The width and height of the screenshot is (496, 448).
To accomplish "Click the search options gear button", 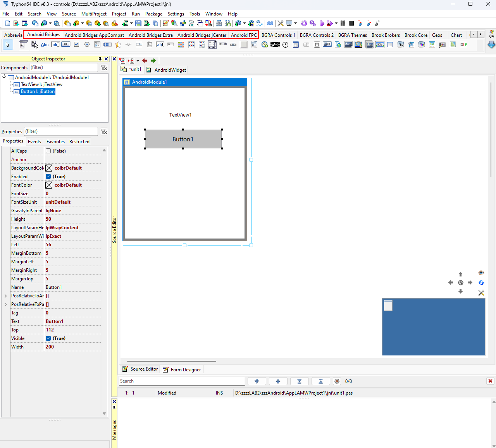I will tap(337, 381).
